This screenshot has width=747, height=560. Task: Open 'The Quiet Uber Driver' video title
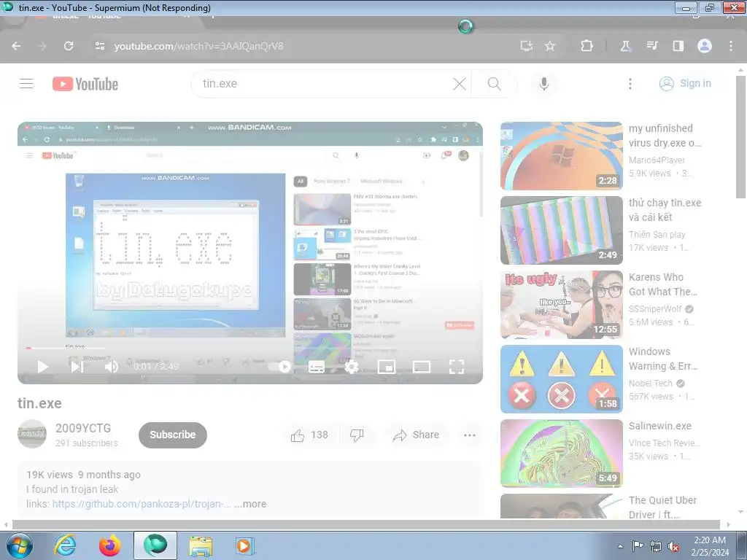click(x=662, y=507)
